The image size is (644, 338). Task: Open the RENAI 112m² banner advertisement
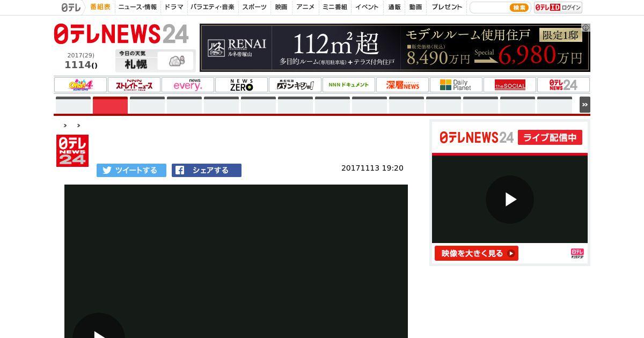[394, 48]
